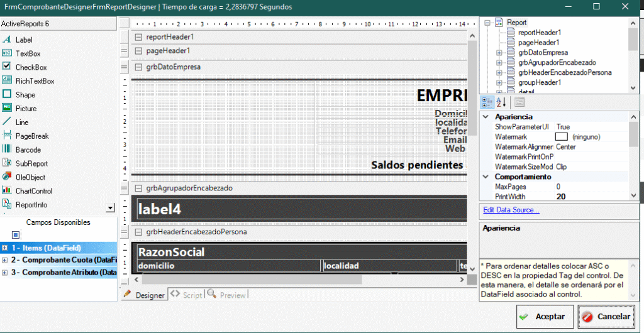Viewport: 644px width, 333px height.
Task: Switch to the Script tab
Action: tap(186, 295)
